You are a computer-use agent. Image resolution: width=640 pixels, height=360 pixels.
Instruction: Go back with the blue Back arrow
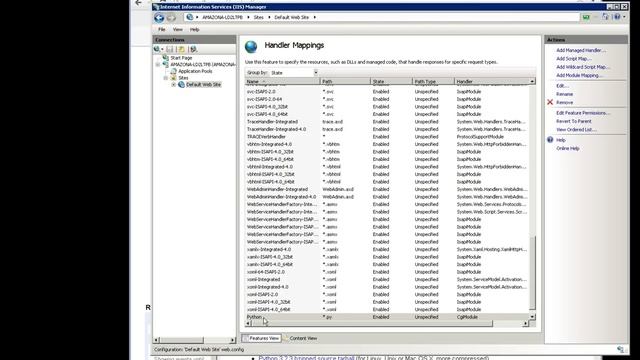pyautogui.click(x=159, y=18)
